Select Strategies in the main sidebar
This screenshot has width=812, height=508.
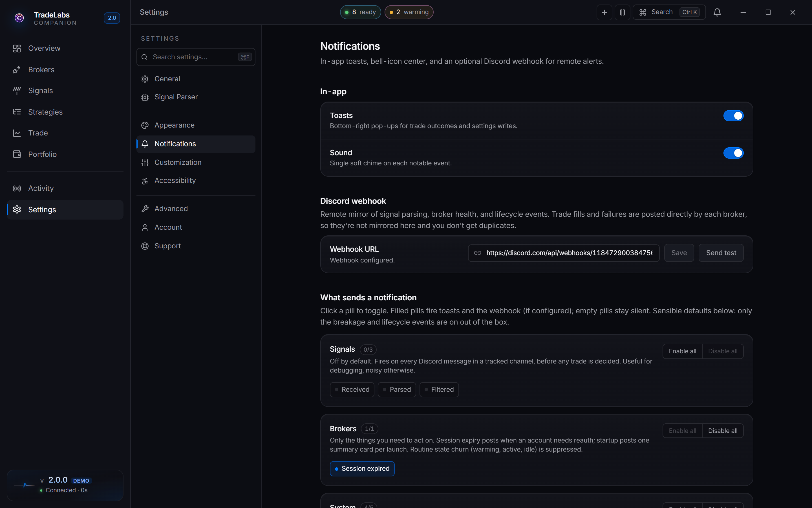[x=65, y=112]
